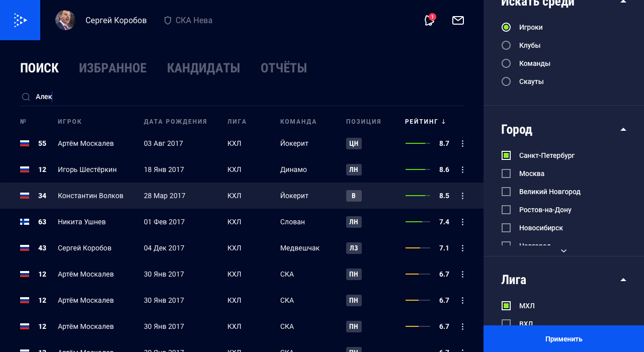Image resolution: width=644 pixels, height=352 pixels.
Task: Check Великий Новгород checkbox
Action: (506, 192)
